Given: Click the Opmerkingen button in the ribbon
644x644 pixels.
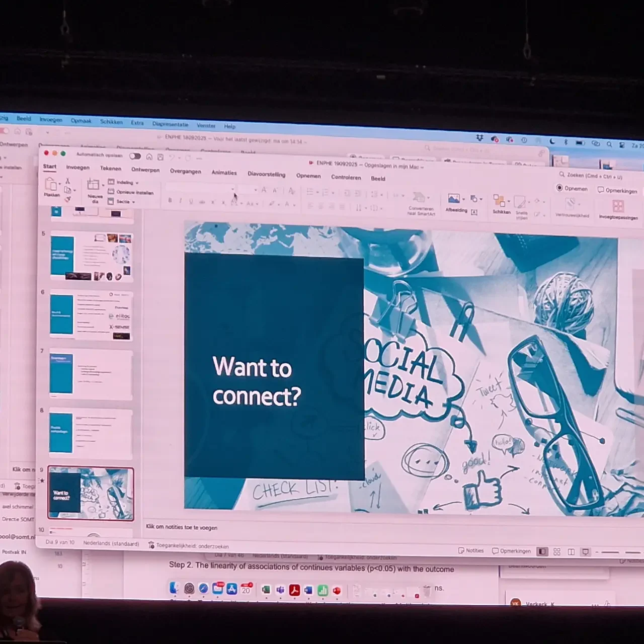Looking at the screenshot, I should pos(617,191).
